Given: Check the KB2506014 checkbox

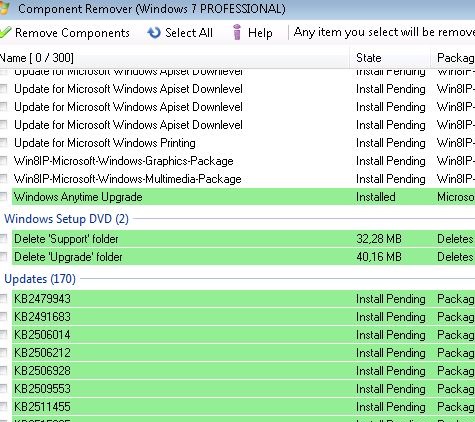Looking at the screenshot, I should pyautogui.click(x=3, y=335).
